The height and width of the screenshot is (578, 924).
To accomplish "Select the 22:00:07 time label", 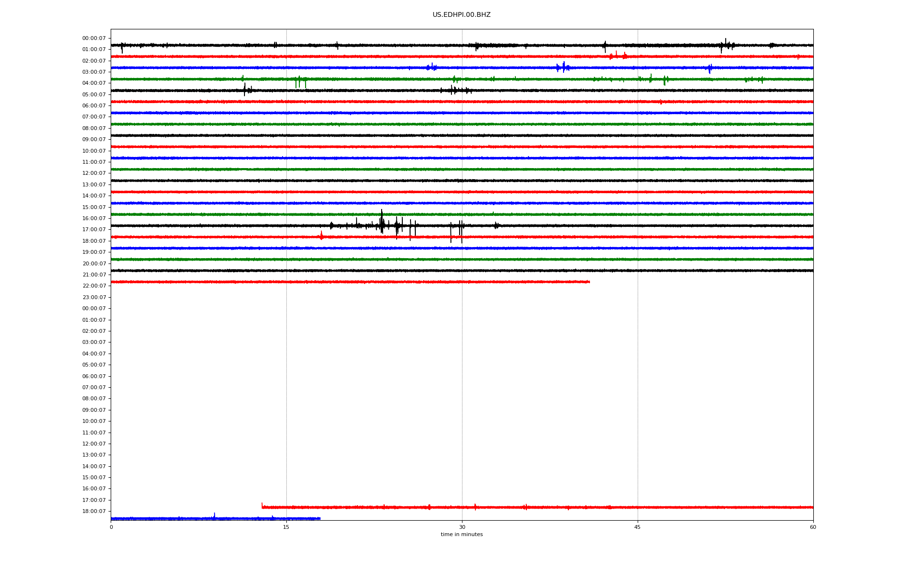I will click(94, 286).
